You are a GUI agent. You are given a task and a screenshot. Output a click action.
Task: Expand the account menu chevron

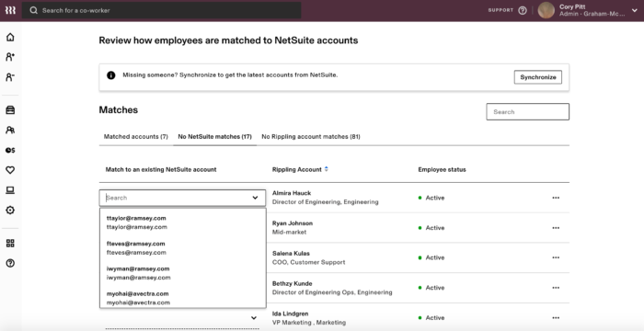635,11
